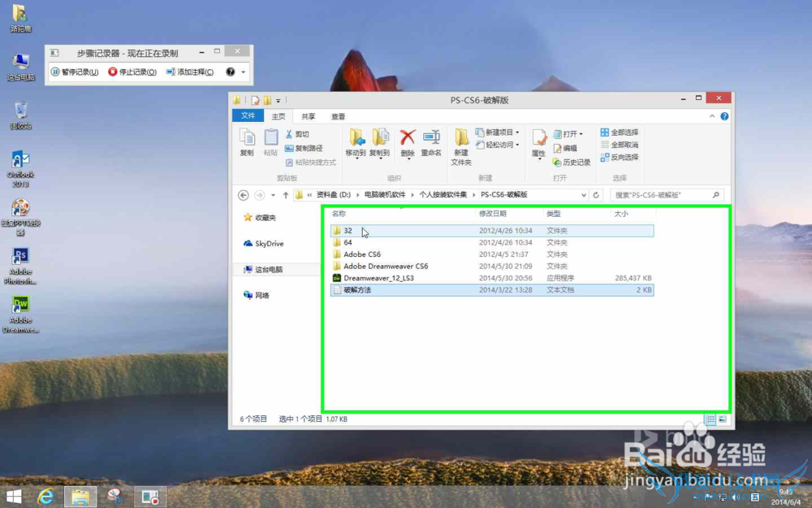Click the red Delete (删除) icon
The width and height of the screenshot is (812, 508).
(x=408, y=137)
